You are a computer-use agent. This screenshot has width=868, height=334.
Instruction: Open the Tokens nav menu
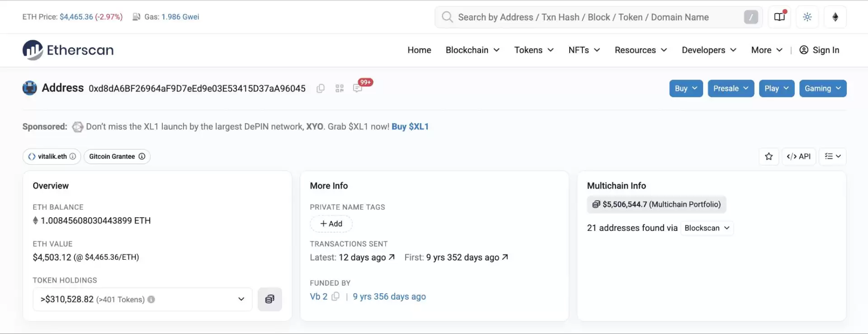tap(533, 50)
